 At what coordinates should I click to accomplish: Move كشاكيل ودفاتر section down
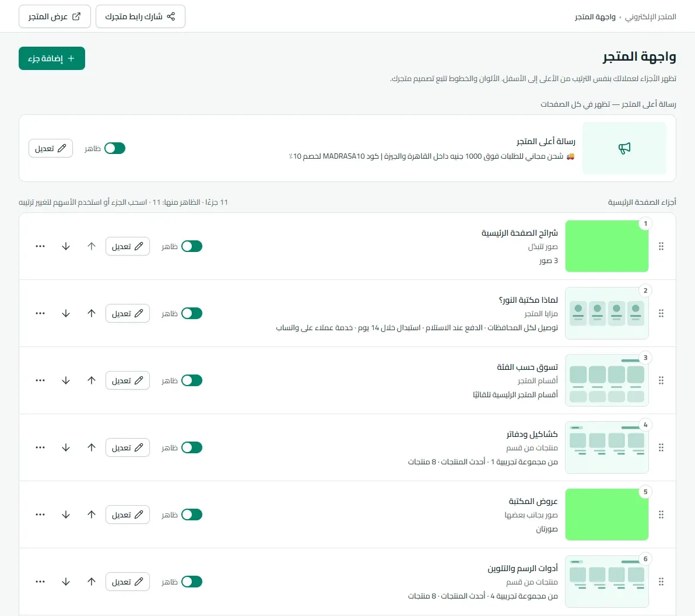(x=66, y=447)
